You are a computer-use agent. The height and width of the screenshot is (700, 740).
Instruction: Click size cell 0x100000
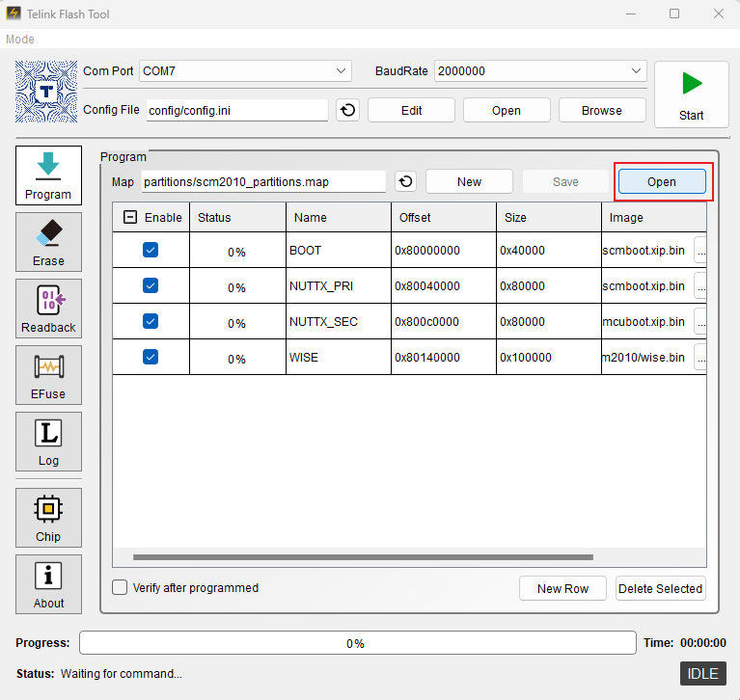pos(549,357)
